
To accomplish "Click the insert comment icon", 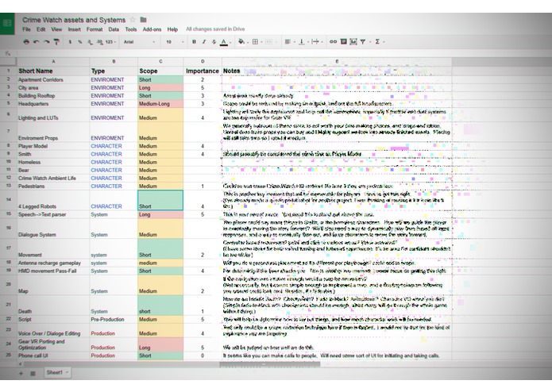I will (344, 42).
